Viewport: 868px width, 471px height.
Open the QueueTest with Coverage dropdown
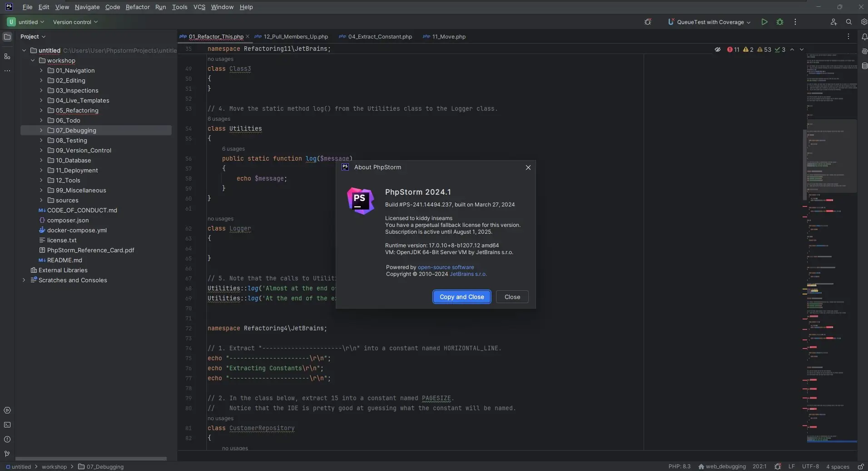point(709,22)
